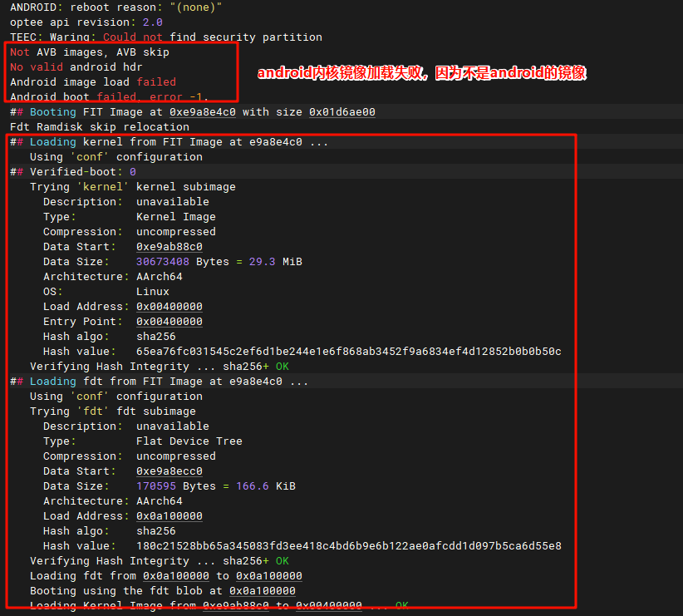Click the 'Android image load failed' line
This screenshot has width=683, height=616.
93,82
